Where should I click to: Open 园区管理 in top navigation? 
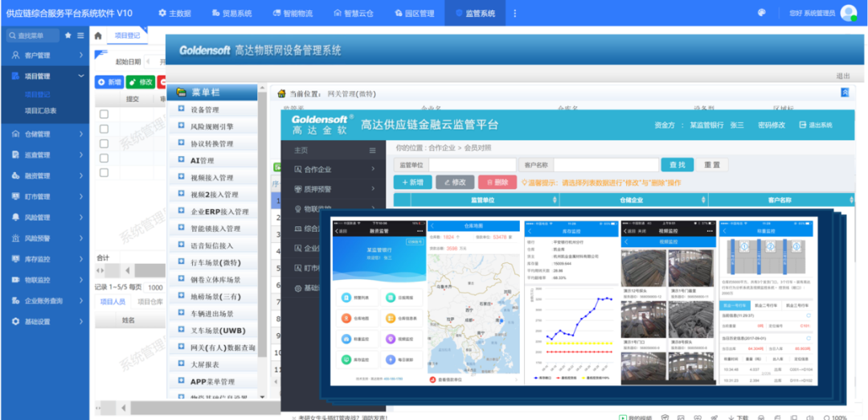tap(414, 13)
